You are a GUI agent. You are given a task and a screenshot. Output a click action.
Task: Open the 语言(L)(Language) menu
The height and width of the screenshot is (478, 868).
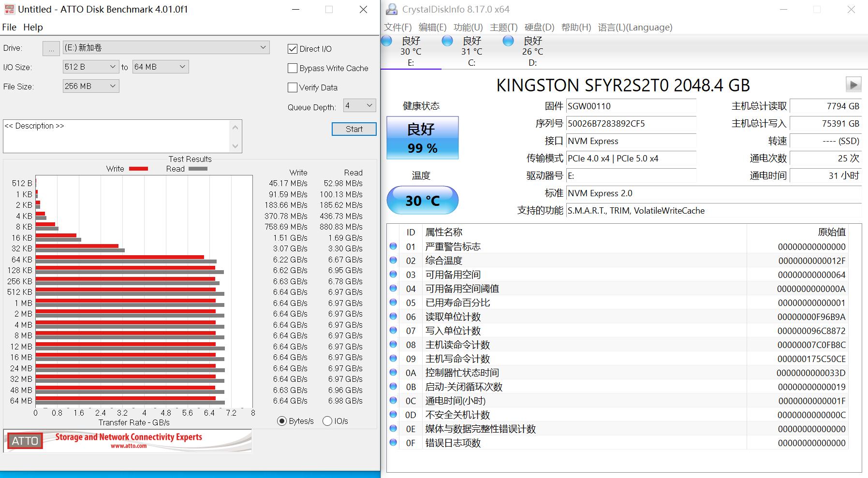[x=635, y=27]
